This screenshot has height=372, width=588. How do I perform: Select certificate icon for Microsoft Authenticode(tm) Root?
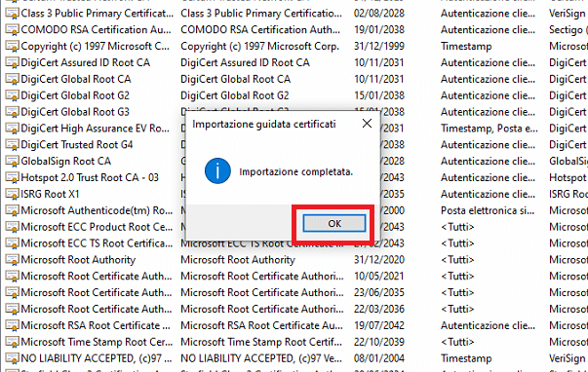pyautogui.click(x=12, y=210)
